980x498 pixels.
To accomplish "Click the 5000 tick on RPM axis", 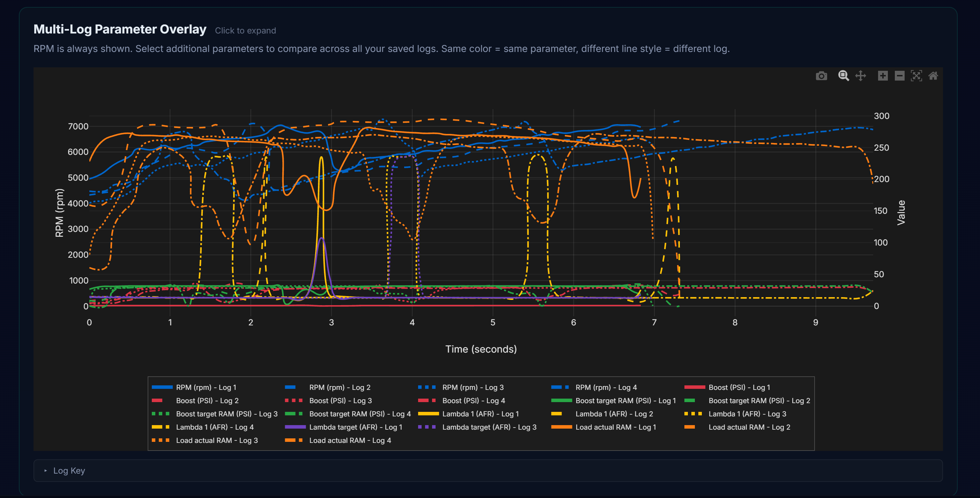I will 78,178.
